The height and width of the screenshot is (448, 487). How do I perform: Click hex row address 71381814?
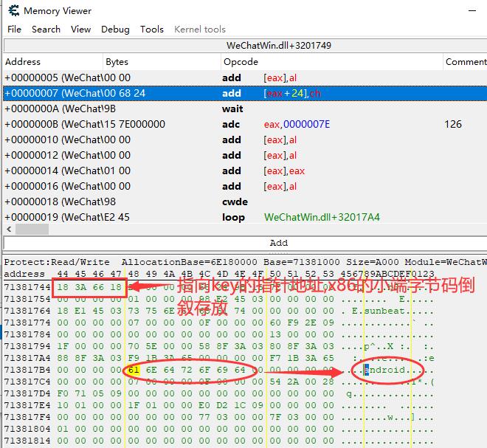coord(27,441)
